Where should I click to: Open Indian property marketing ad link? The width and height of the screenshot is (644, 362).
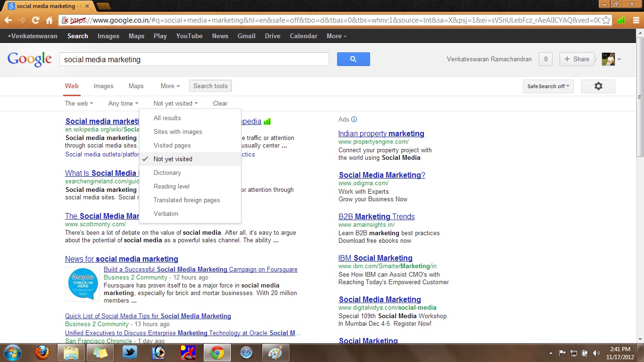point(381,133)
